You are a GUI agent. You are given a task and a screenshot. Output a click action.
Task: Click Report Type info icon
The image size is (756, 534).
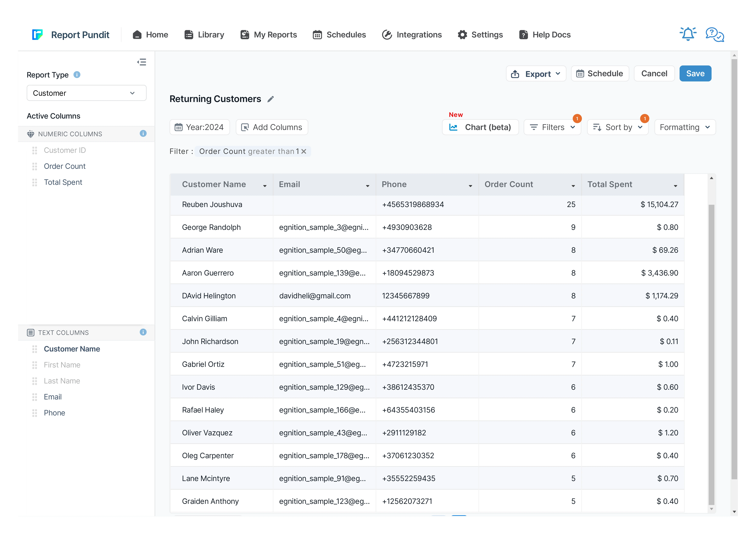[77, 75]
